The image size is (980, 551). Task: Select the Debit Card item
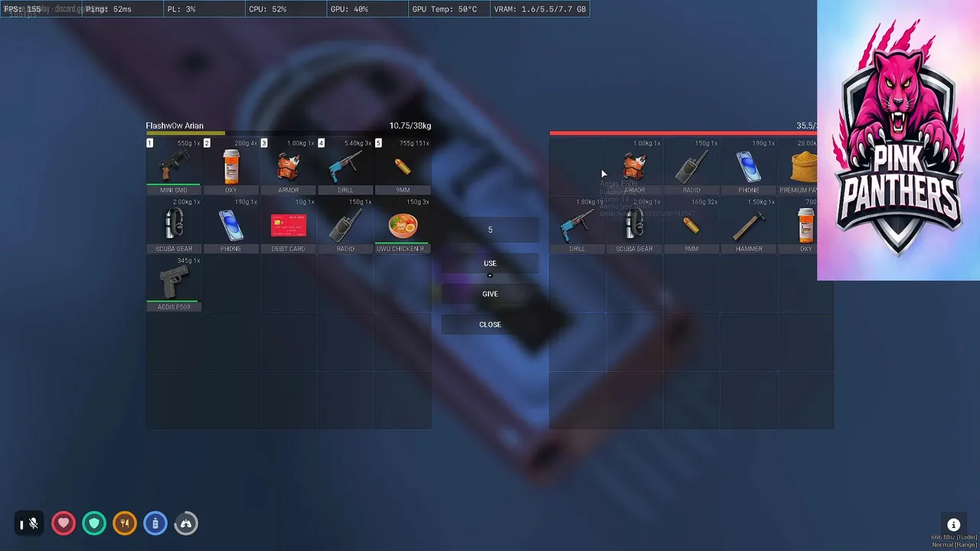click(x=288, y=225)
